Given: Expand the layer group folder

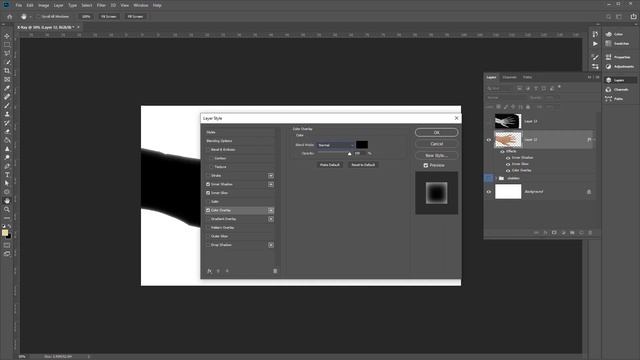Looking at the screenshot, I should (x=496, y=178).
